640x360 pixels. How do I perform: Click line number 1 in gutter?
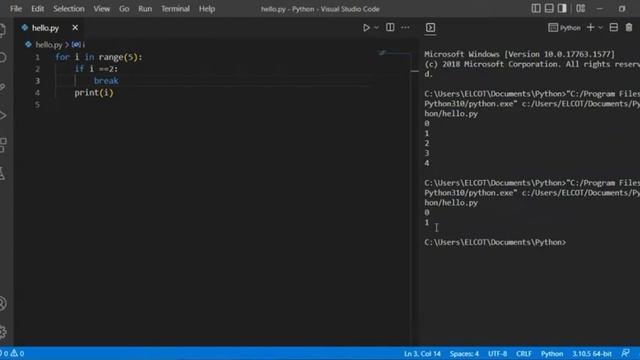pyautogui.click(x=38, y=57)
